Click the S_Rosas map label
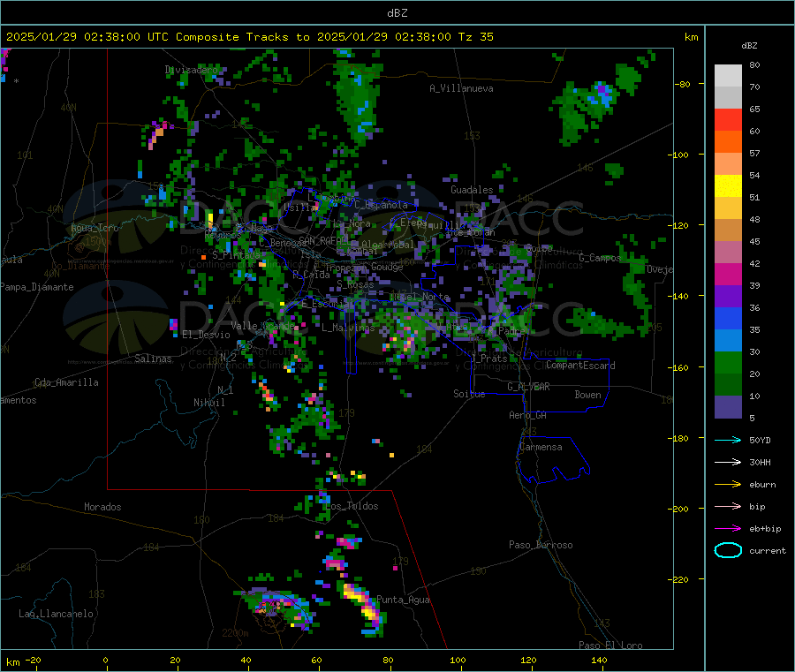 [355, 285]
